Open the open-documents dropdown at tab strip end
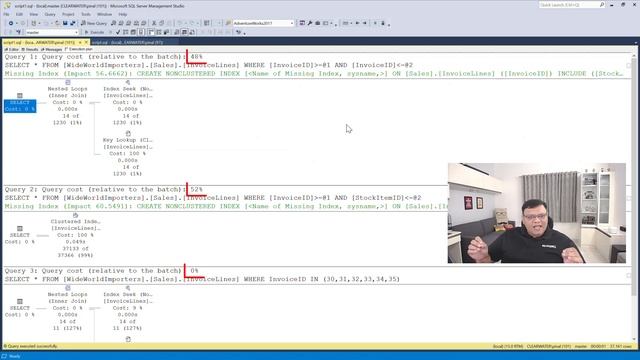 tap(636, 42)
